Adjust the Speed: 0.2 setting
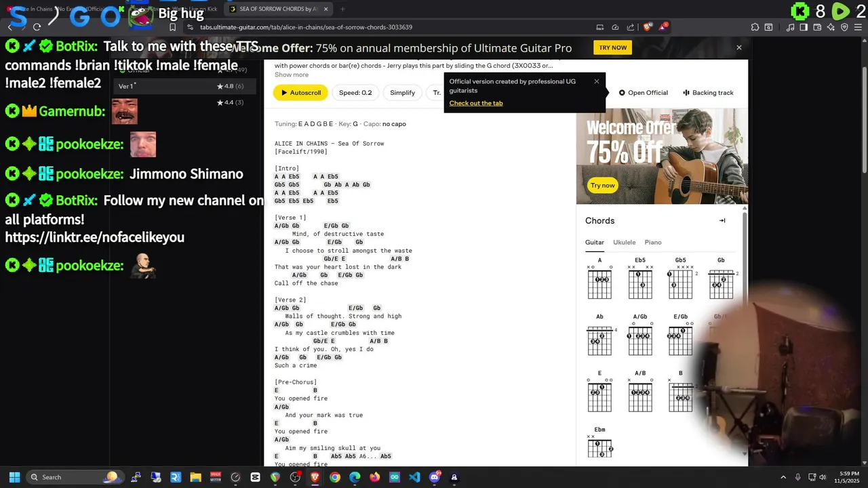Image resolution: width=868 pixels, height=488 pixels. (355, 93)
